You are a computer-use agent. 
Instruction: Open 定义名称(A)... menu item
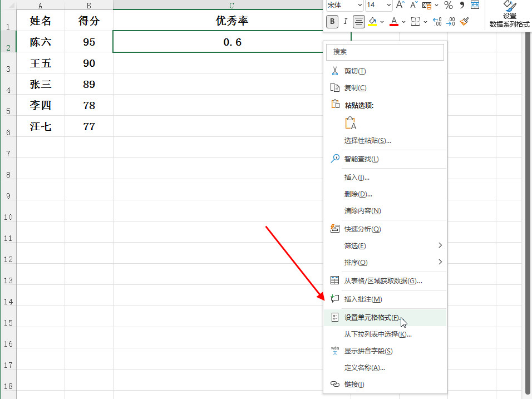pos(385,367)
